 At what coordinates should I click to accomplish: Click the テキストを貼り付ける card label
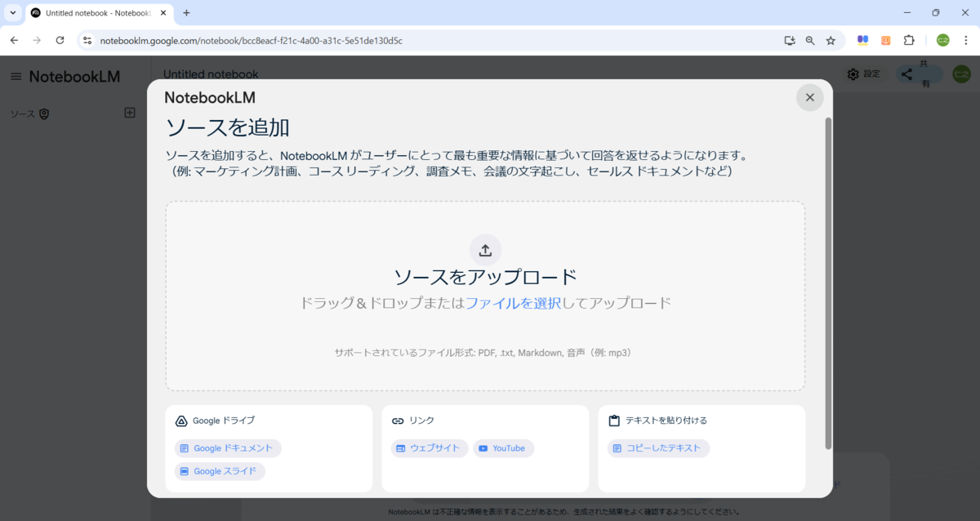(x=666, y=421)
